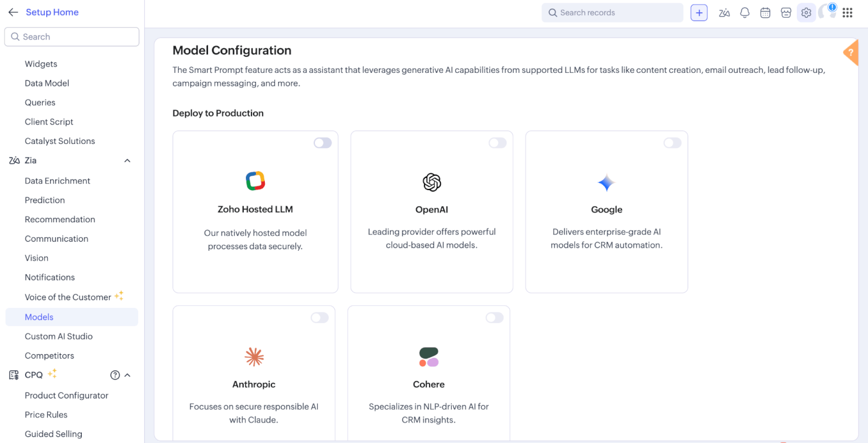This screenshot has width=868, height=443.
Task: Click the OpenAI card title
Action: click(432, 210)
